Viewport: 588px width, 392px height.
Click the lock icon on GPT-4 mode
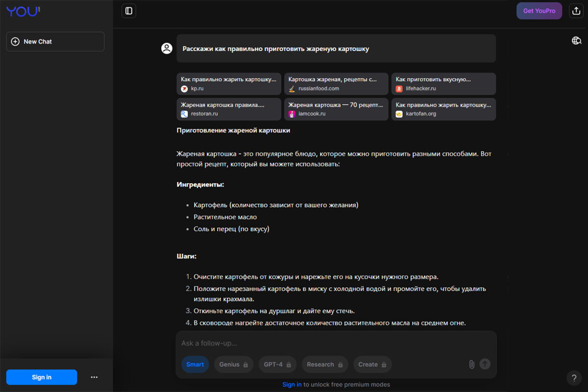click(289, 365)
